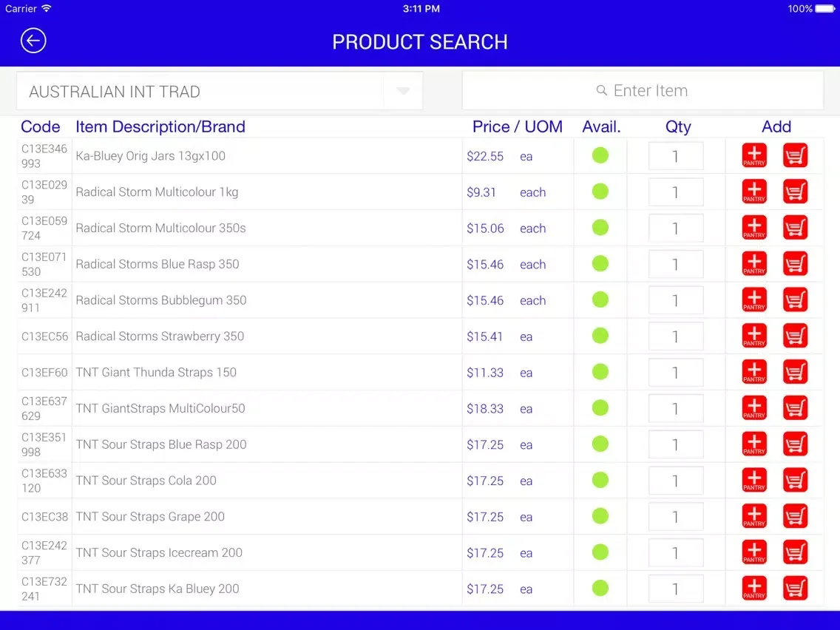The height and width of the screenshot is (630, 840).
Task: Edit quantity for Radical Storms Strawberry 350
Action: tap(676, 336)
